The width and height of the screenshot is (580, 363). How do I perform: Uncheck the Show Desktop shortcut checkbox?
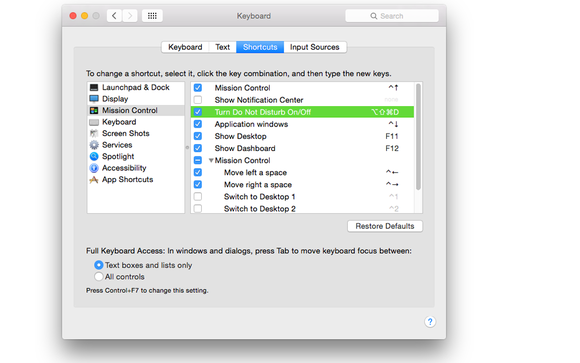coord(198,136)
